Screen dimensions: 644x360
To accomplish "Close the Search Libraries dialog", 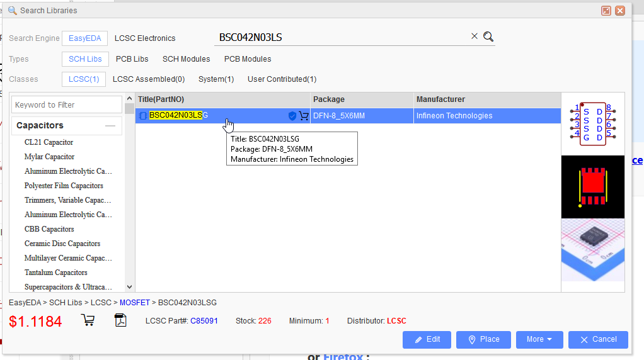I will 620,11.
